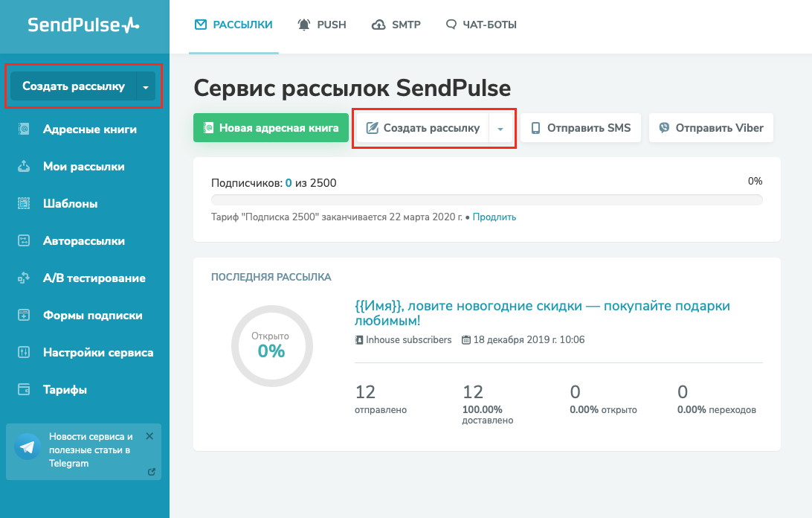Click the bell icon next to PUSH
The image size is (812, 518).
point(304,25)
